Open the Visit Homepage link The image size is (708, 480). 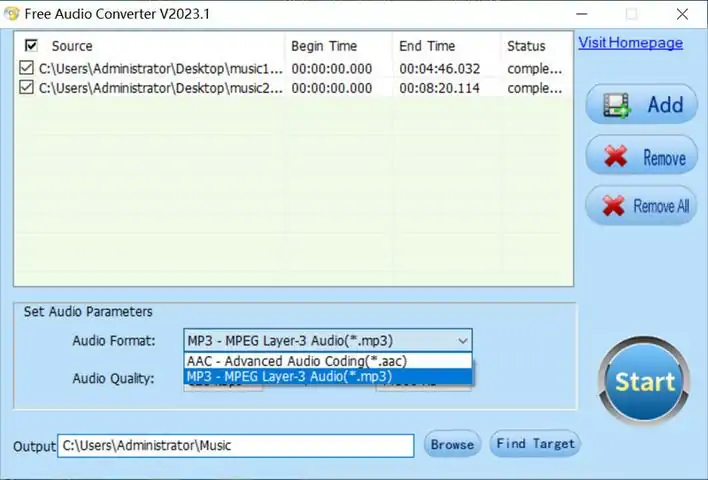tap(630, 43)
